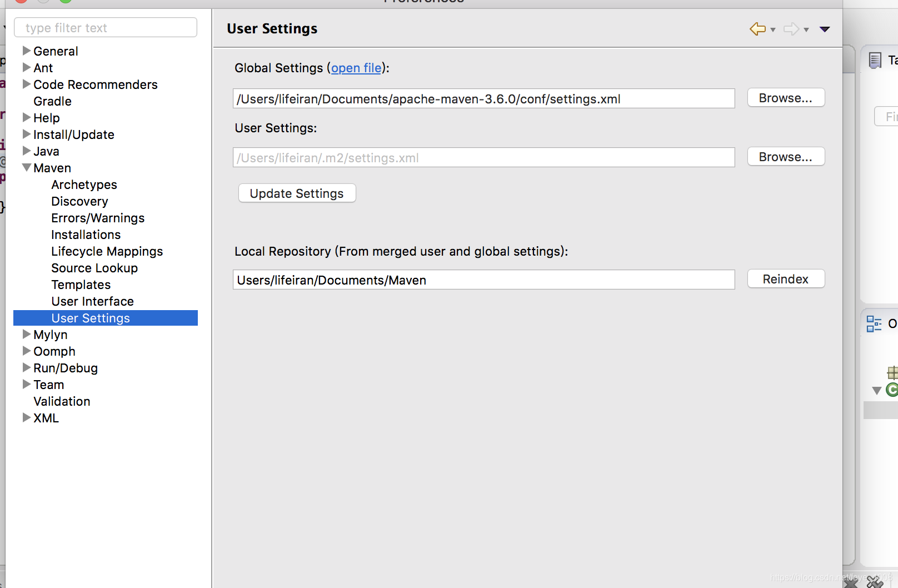
Task: Focus the type filter text field
Action: pos(106,28)
